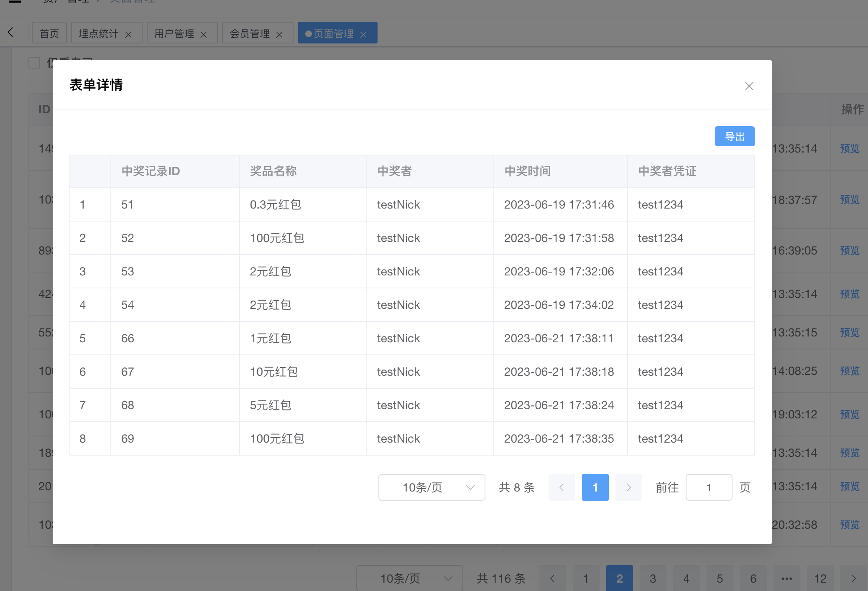Go to previous page in dialog pagination
The image size is (868, 591).
tap(562, 487)
